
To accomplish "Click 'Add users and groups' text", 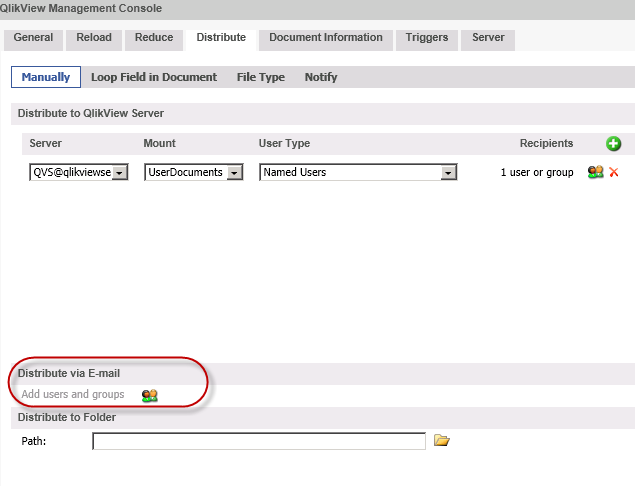I will (73, 394).
